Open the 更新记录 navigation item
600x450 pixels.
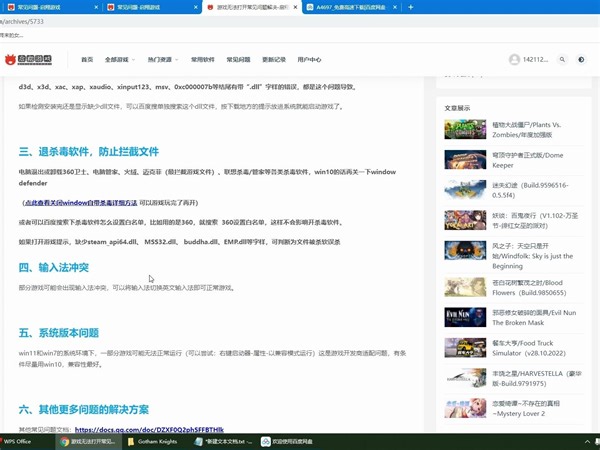point(274,59)
